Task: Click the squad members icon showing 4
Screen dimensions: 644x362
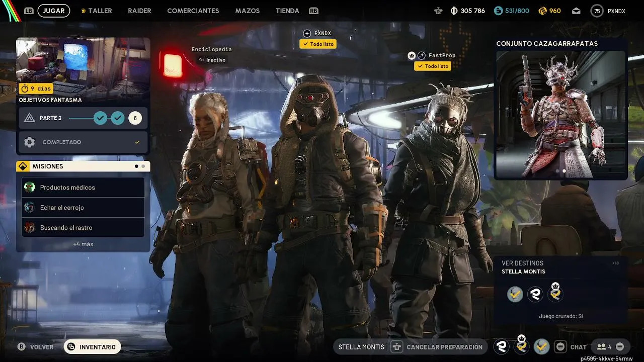Action: 604,347
